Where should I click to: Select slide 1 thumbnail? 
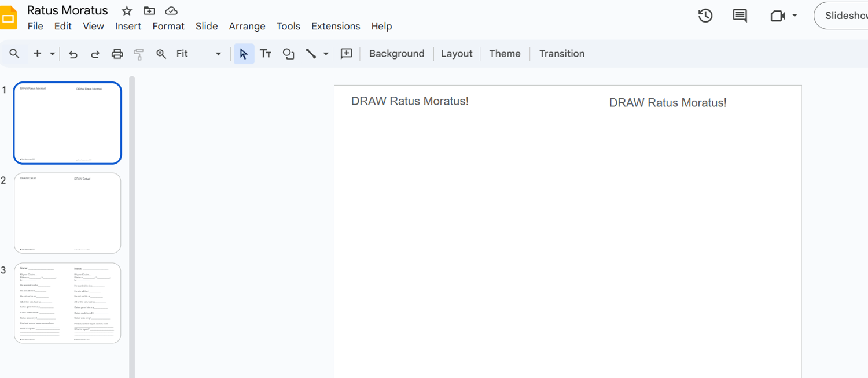(68, 123)
